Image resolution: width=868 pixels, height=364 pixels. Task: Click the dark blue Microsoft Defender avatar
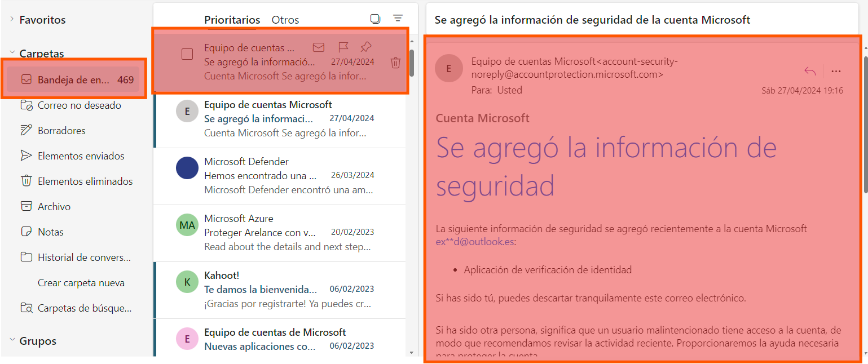click(x=187, y=168)
